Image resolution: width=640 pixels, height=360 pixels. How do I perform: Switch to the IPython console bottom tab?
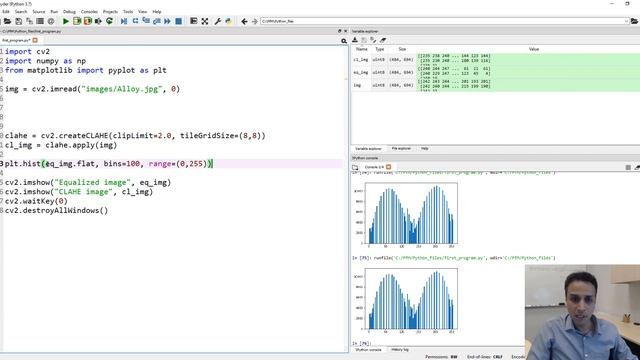[x=368, y=350]
